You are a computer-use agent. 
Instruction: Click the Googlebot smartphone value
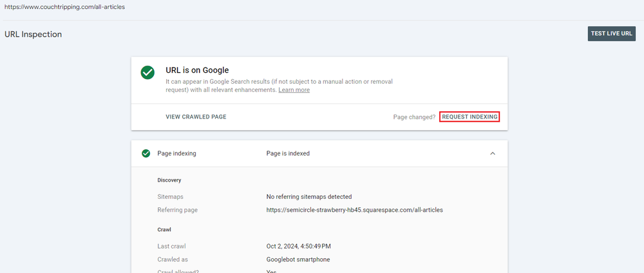(298, 259)
